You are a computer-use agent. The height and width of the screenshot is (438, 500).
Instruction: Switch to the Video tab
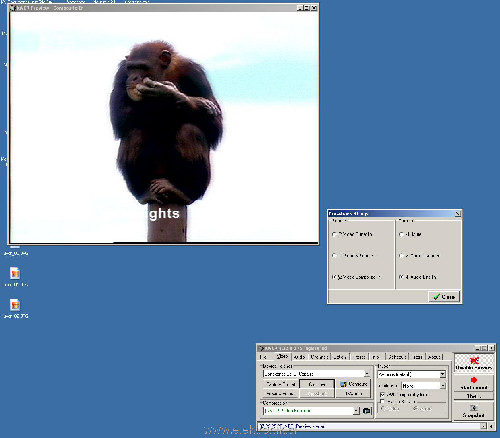click(282, 356)
